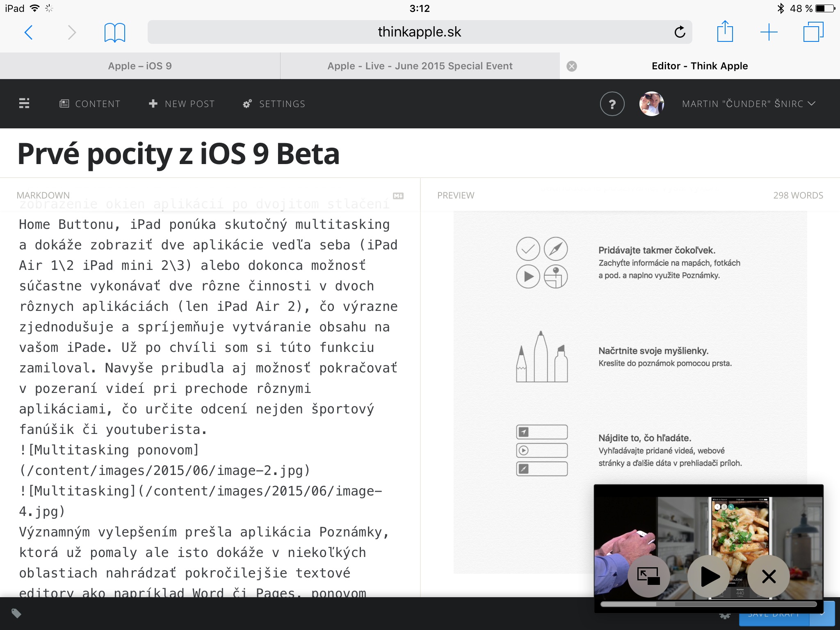Screen dimensions: 840x630
Task: Open the help question mark icon
Action: (x=612, y=104)
